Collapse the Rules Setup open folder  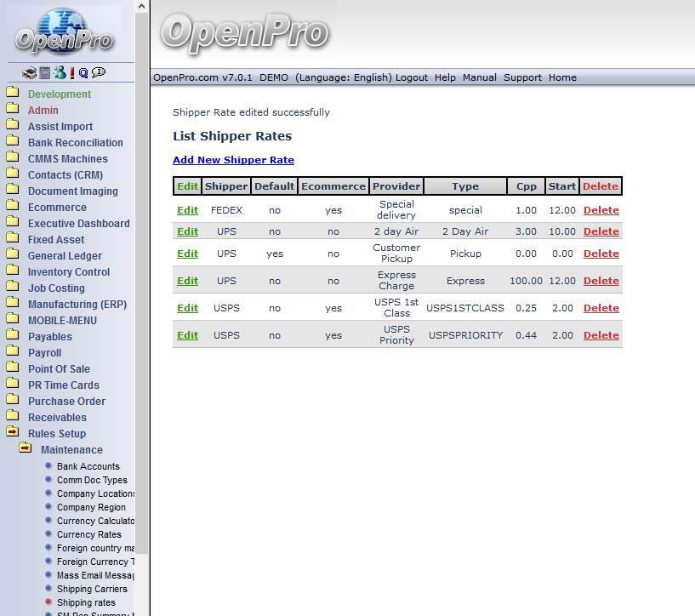[12, 433]
